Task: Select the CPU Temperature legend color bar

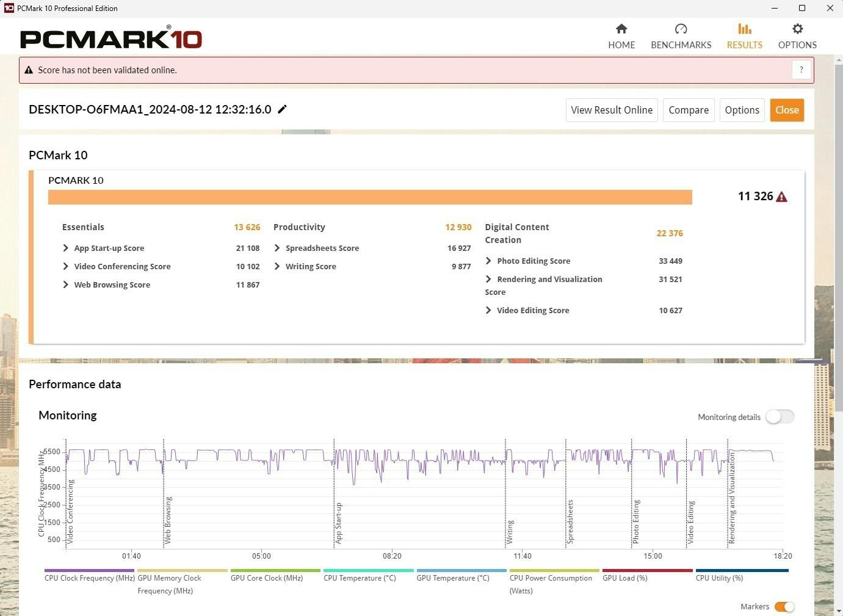Action: tap(368, 570)
